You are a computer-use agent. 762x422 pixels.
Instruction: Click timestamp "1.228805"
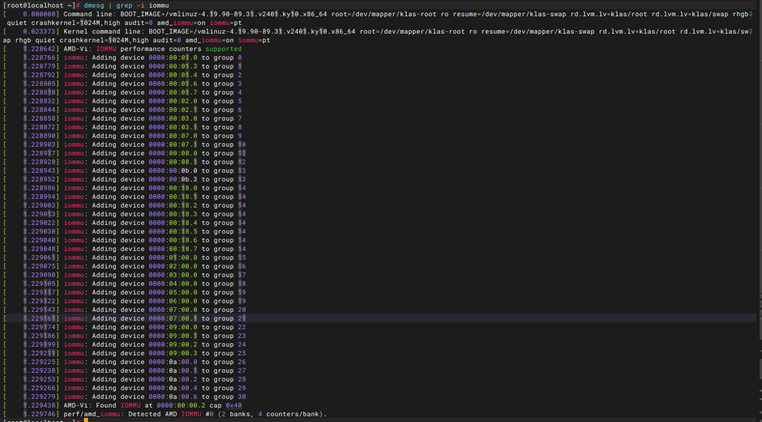[40, 84]
